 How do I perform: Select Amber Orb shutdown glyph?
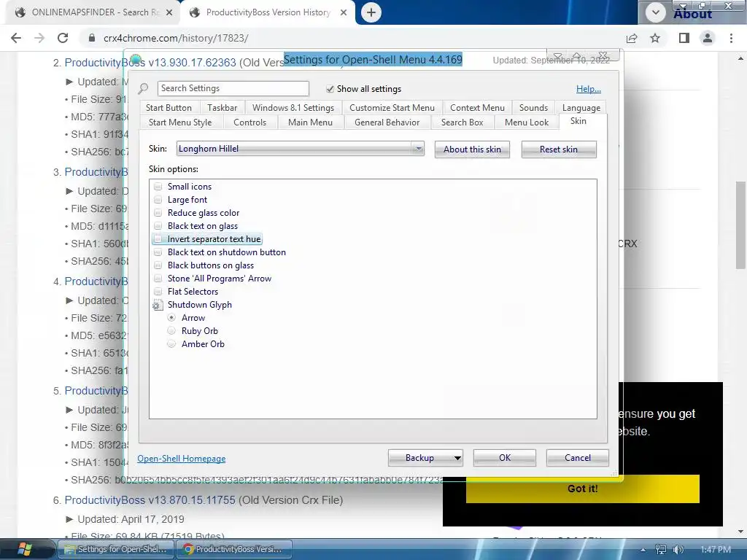[x=171, y=344]
